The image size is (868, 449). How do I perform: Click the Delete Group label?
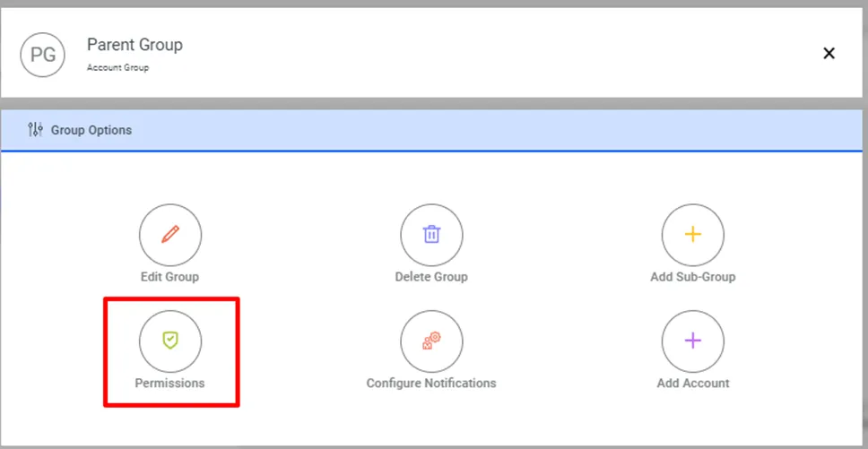point(431,276)
